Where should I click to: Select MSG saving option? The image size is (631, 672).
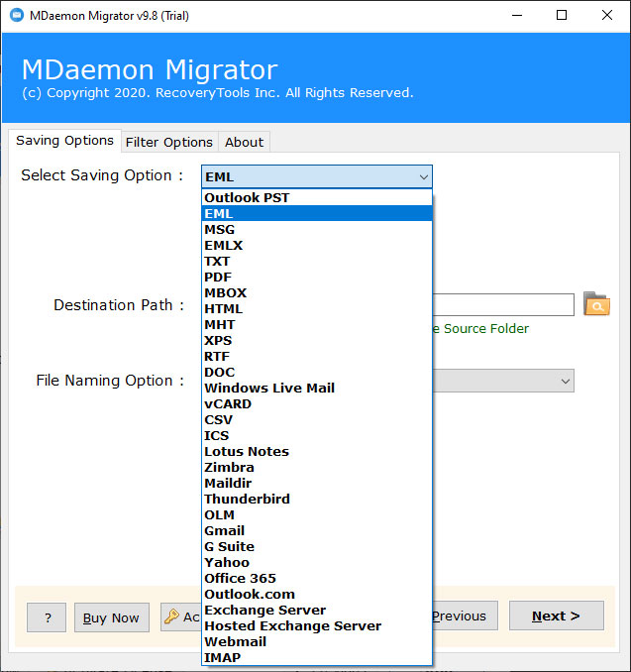[x=317, y=229]
